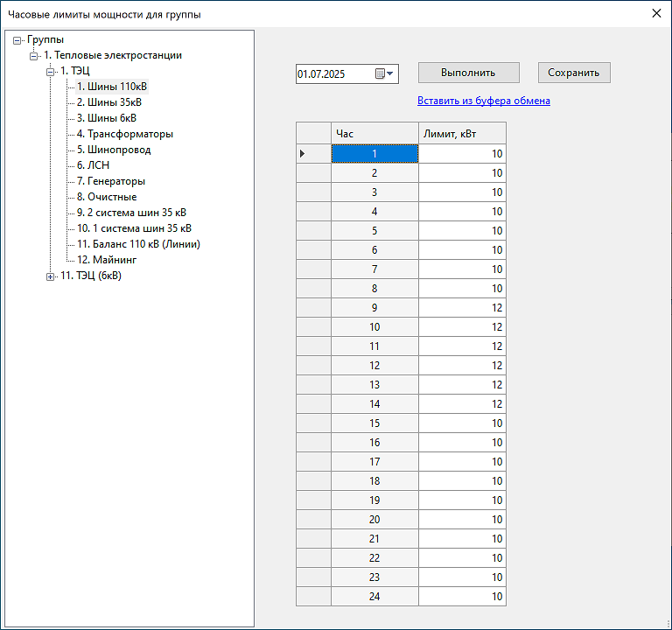This screenshot has width=672, height=630.
Task: Select the hour 3 cell
Action: coord(374,192)
